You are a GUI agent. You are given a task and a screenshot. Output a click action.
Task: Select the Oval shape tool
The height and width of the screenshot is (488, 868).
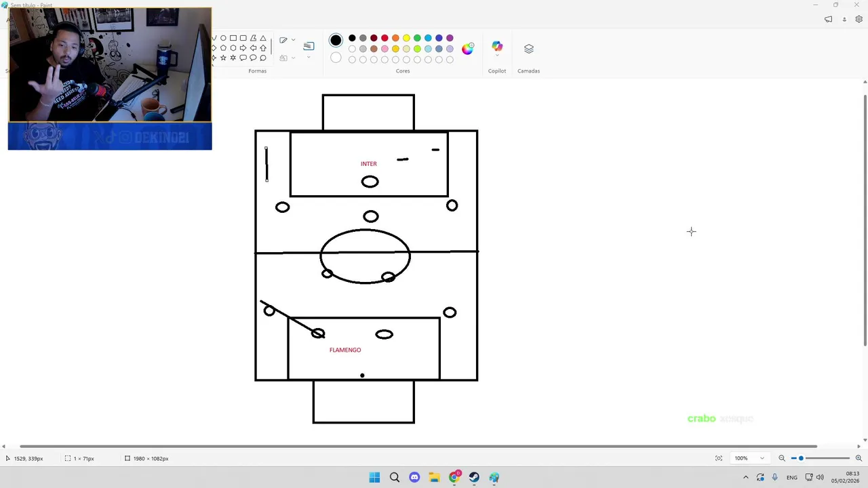coord(223,38)
